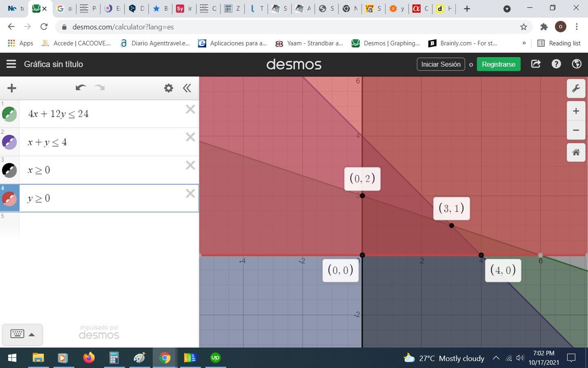
Task: Open the graph settings wrench
Action: click(576, 89)
